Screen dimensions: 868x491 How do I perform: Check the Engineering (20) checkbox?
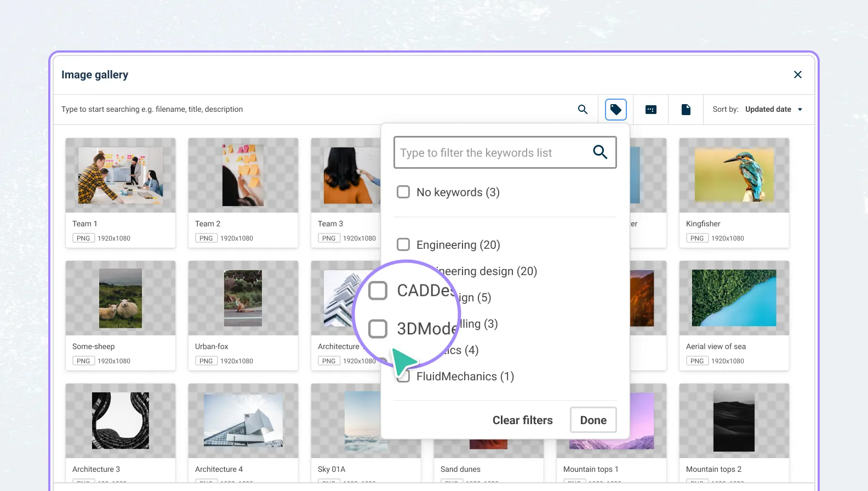[x=403, y=244]
